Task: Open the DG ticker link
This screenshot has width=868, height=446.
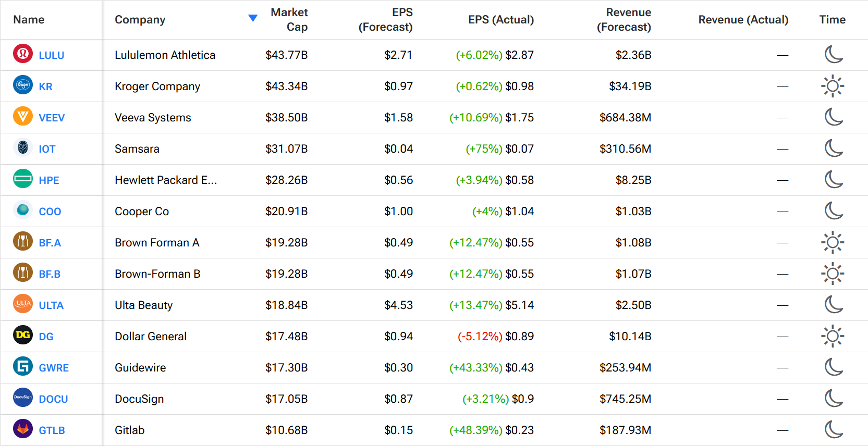Action: click(46, 337)
